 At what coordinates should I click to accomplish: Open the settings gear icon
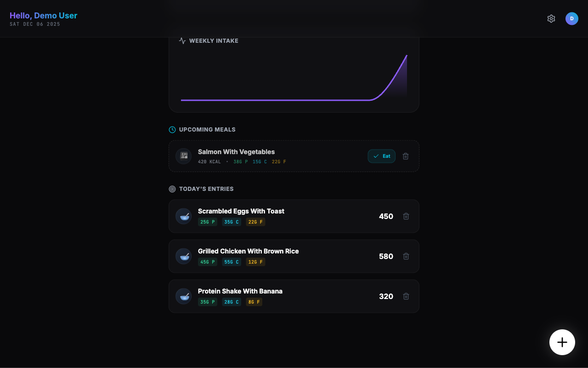tap(551, 18)
